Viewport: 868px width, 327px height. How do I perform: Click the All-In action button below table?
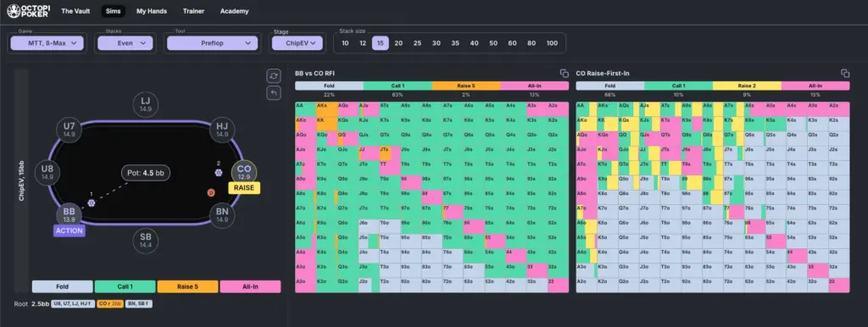click(250, 286)
